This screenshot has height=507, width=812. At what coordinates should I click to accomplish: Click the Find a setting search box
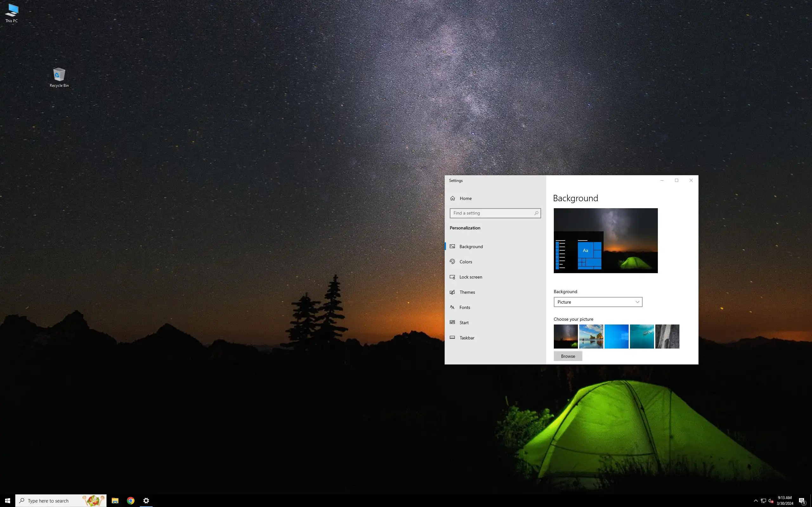492,213
